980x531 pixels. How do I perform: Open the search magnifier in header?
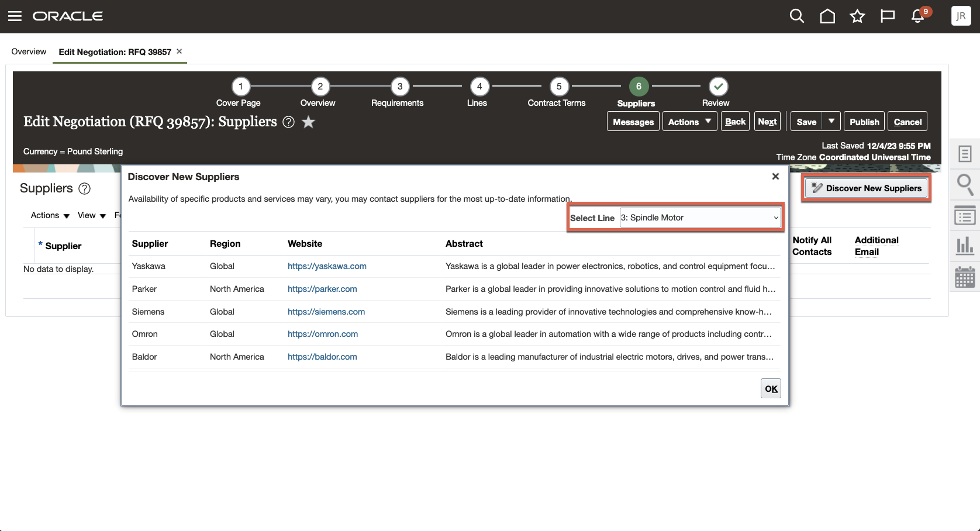point(797,16)
